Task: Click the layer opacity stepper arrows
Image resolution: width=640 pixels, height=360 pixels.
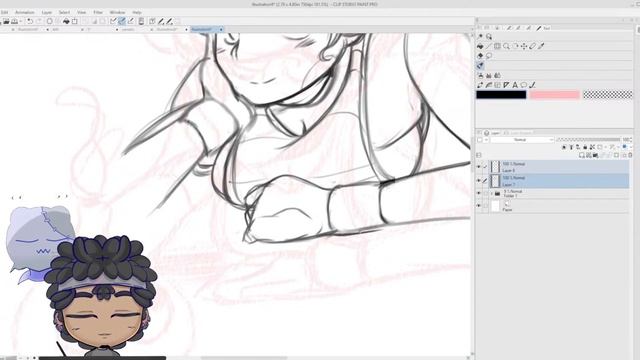Action: tap(631, 140)
